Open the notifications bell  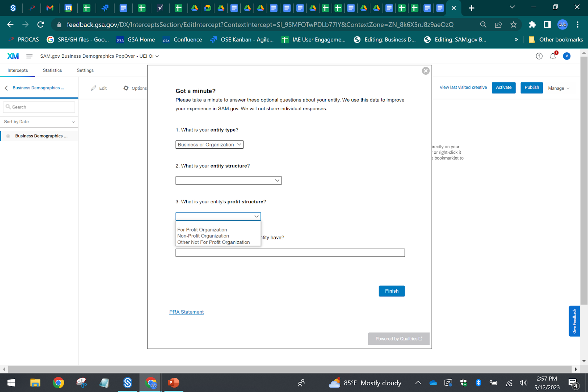pos(553,56)
